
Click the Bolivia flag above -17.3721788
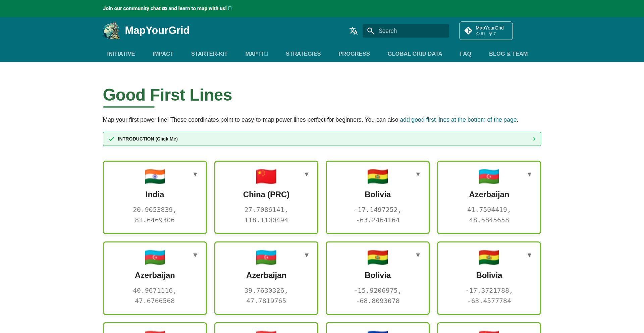pos(489,257)
